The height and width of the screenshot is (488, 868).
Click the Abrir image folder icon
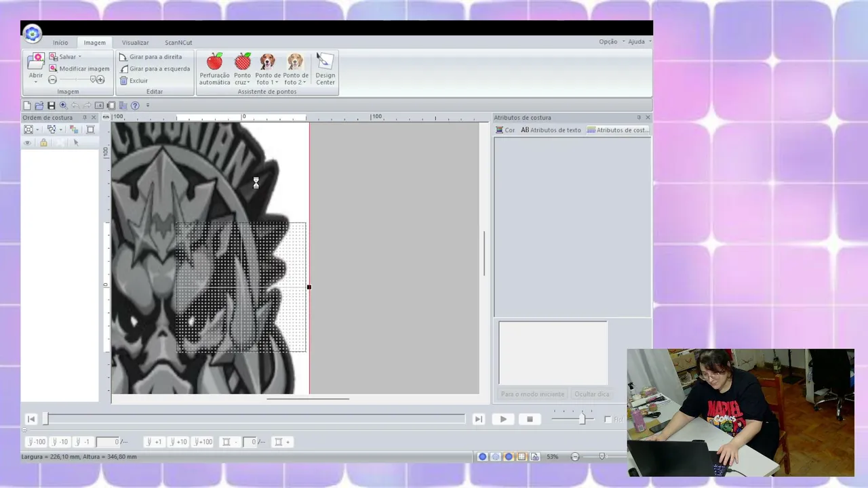(x=36, y=62)
